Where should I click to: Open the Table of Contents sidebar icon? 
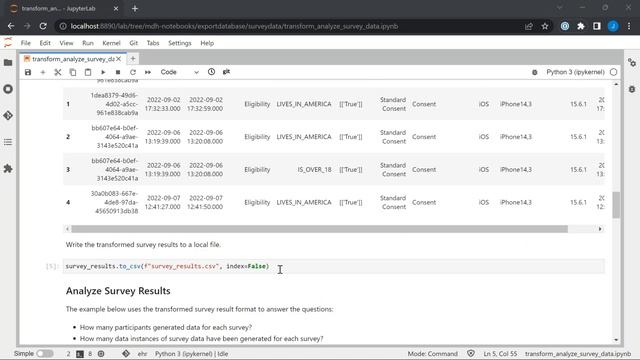[x=8, y=142]
